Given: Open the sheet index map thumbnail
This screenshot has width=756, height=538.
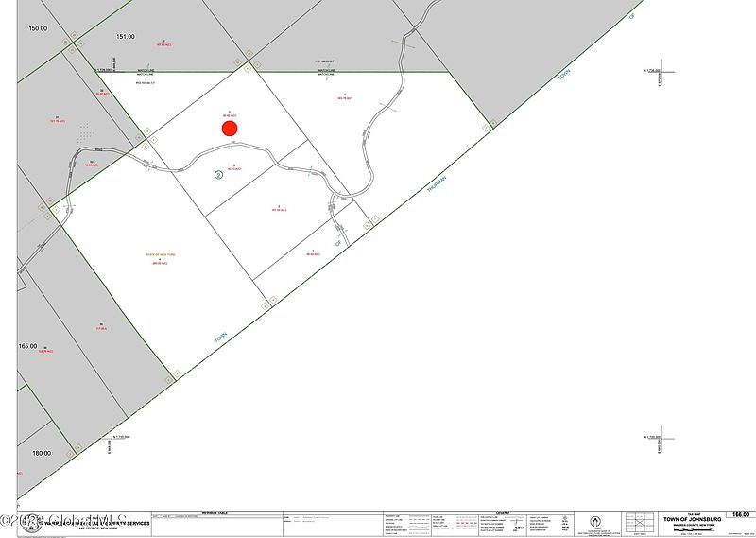Looking at the screenshot, I should (x=640, y=523).
